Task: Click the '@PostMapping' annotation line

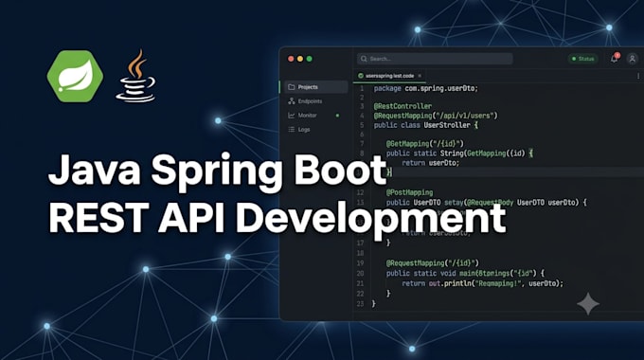Action: coord(409,192)
